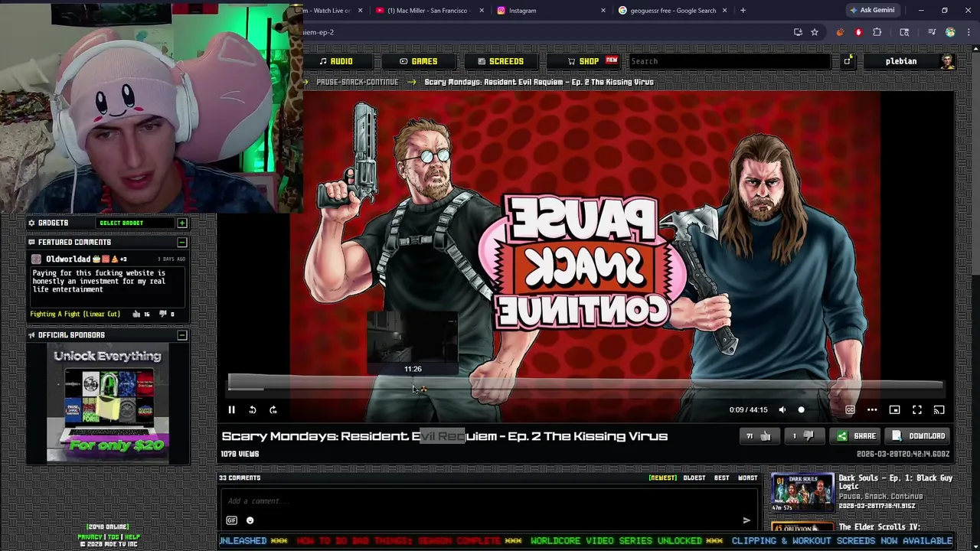Open the video player more options

pos(872,410)
